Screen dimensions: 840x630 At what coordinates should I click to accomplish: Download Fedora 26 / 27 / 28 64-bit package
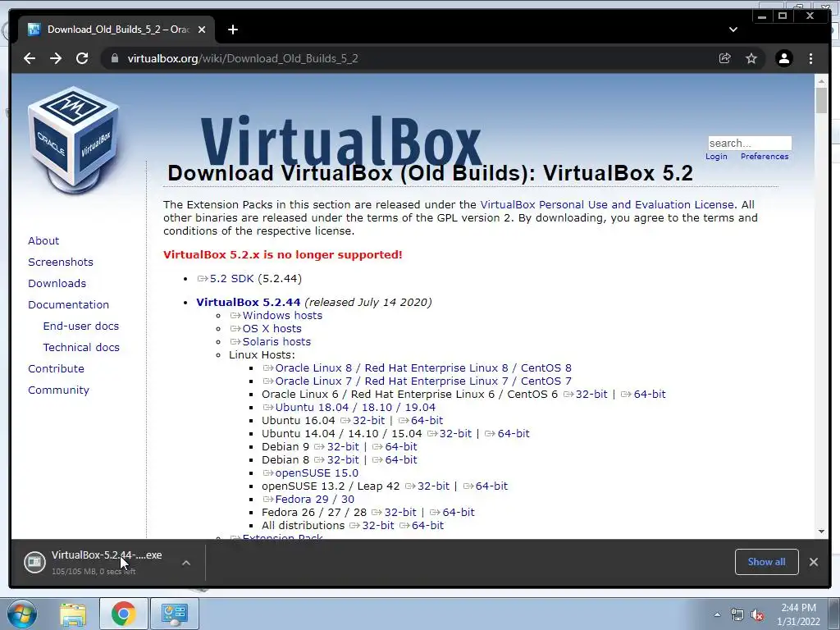pos(453,512)
